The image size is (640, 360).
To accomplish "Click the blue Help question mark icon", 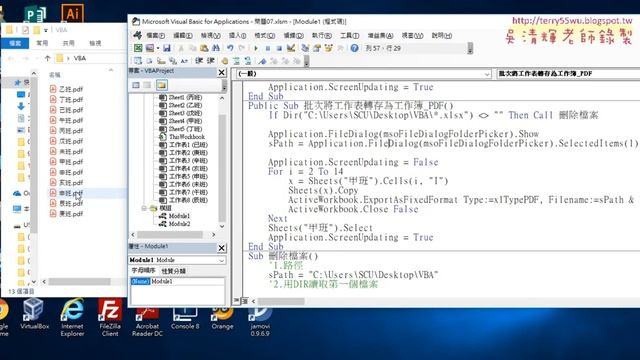I will [354, 48].
